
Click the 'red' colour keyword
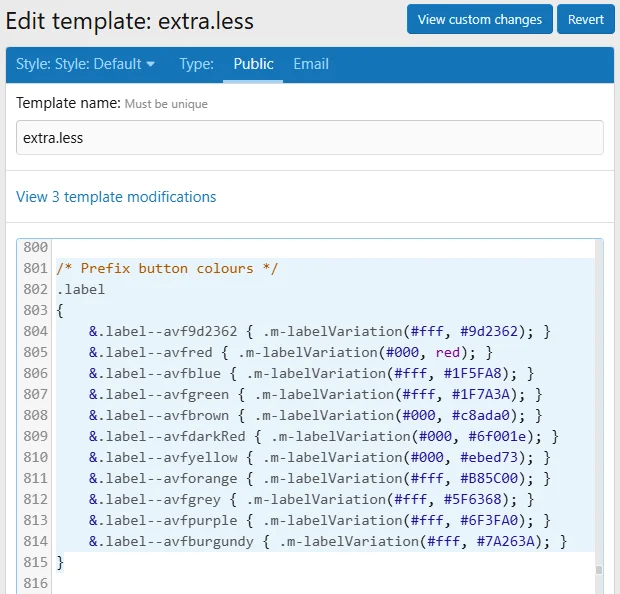(447, 352)
